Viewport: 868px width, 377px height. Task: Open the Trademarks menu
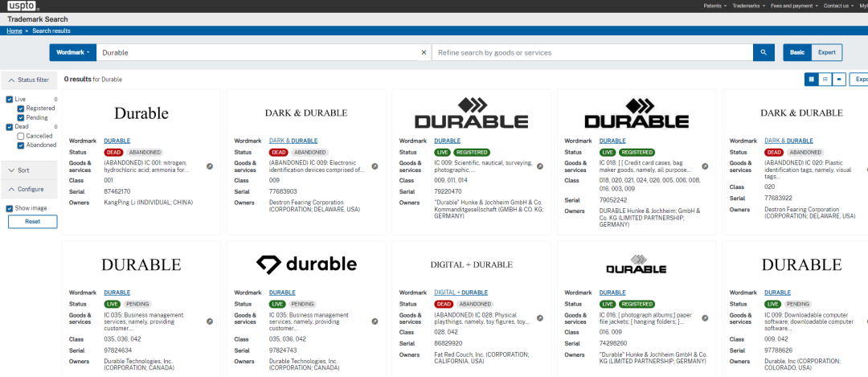(748, 6)
